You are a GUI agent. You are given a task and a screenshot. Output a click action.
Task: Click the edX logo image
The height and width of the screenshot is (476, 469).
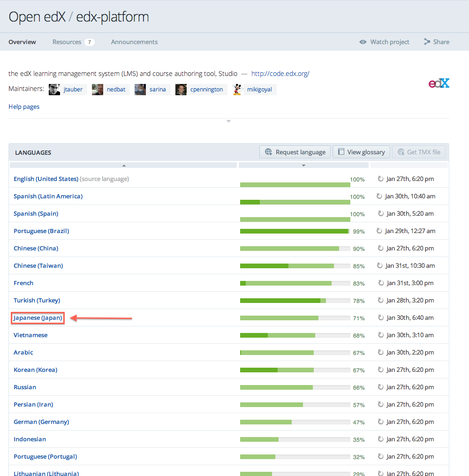click(439, 83)
